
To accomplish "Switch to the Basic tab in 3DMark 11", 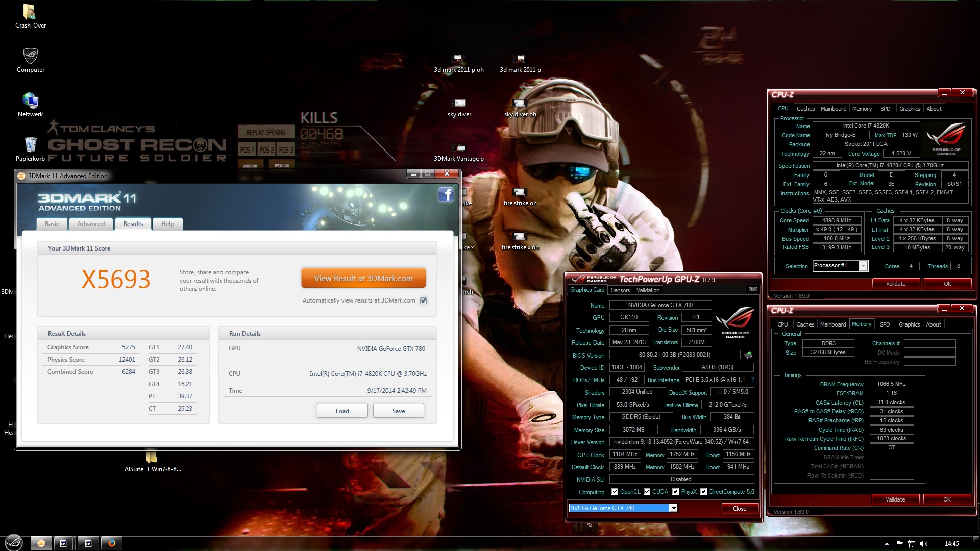I will (x=52, y=224).
